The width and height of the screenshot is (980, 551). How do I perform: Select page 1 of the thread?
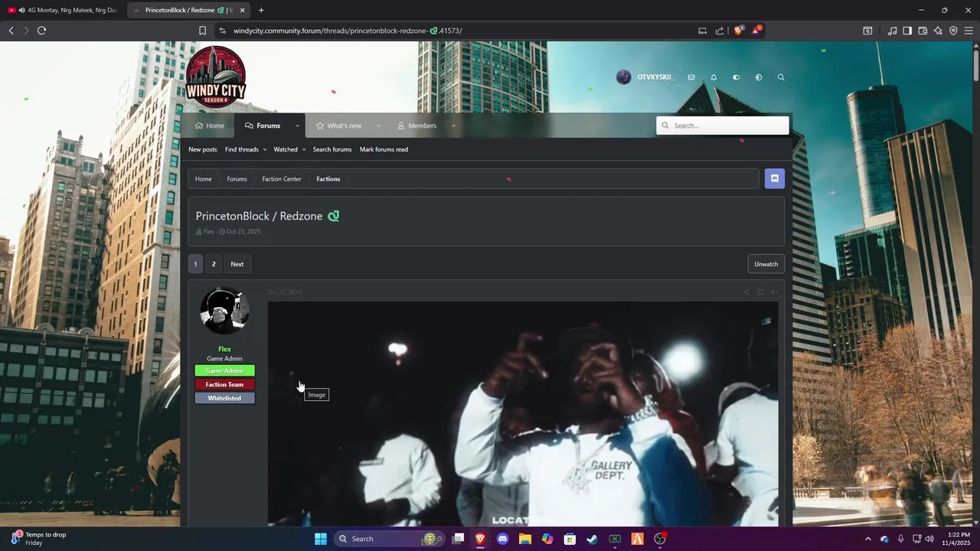(195, 264)
